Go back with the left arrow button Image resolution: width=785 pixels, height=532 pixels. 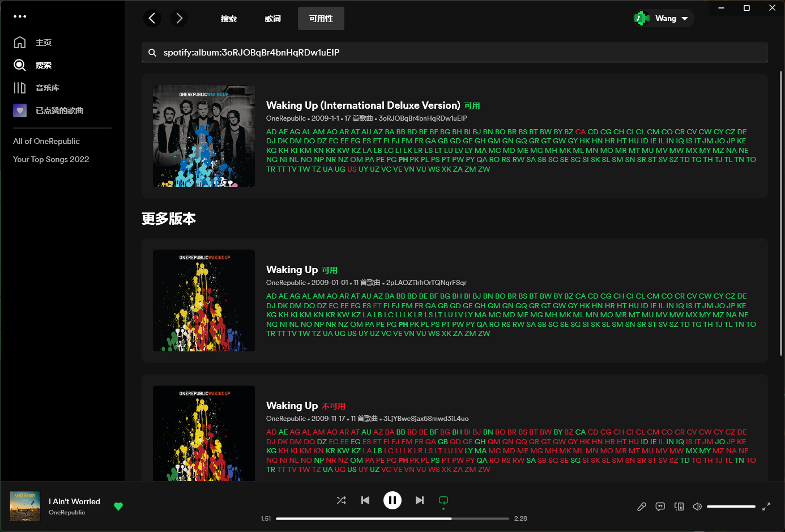[x=152, y=18]
